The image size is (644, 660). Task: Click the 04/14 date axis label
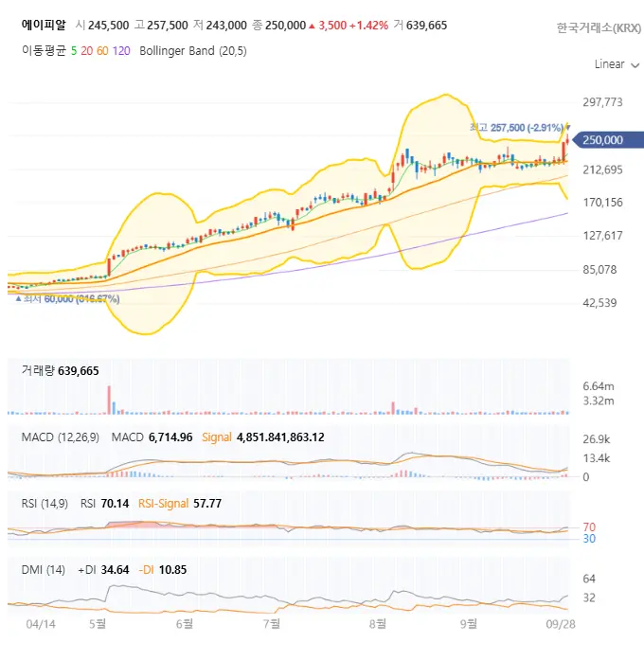coord(41,624)
